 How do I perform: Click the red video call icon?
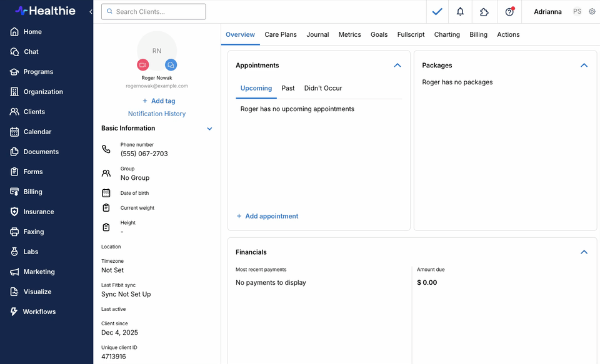[142, 65]
